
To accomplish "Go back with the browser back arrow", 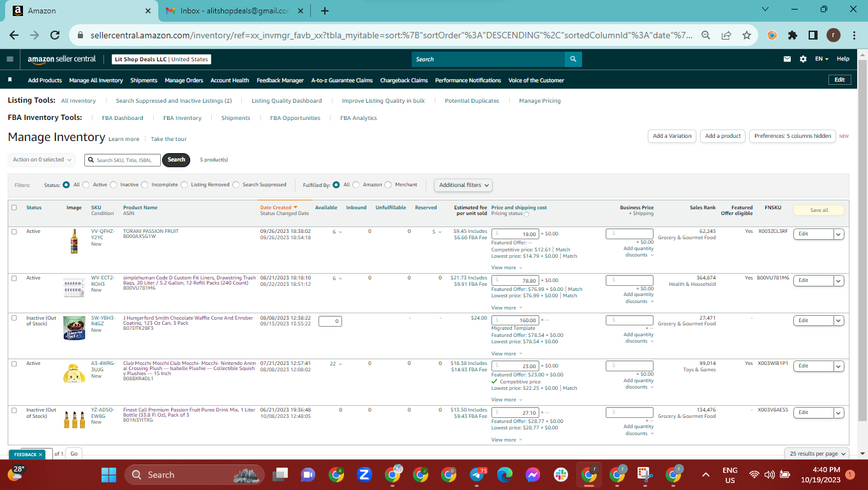I will (x=14, y=36).
